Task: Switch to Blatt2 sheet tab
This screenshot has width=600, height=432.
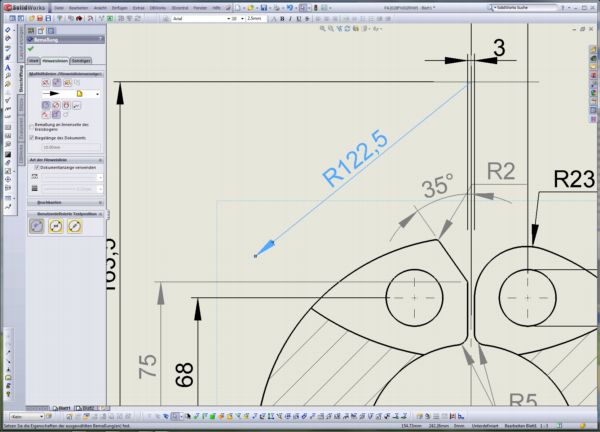Action: pos(86,408)
